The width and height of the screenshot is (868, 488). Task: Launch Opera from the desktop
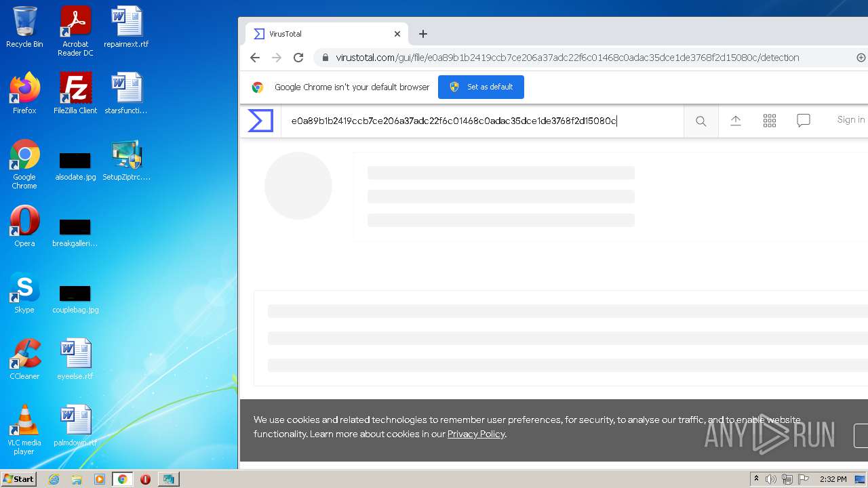(24, 226)
